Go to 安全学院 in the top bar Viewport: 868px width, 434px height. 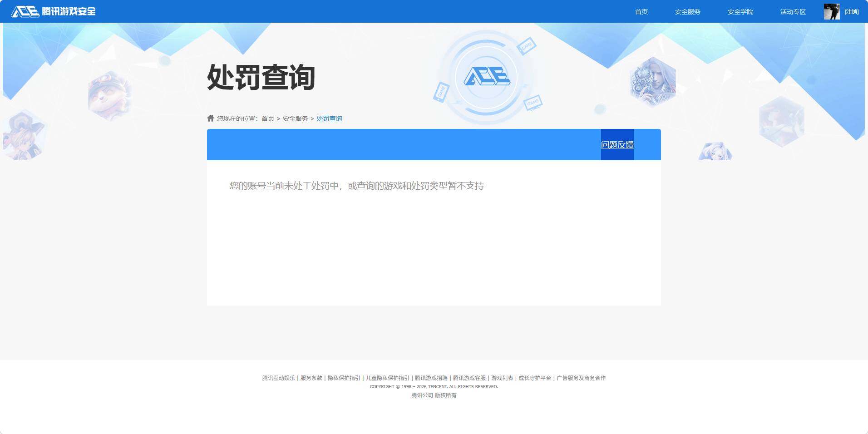point(740,12)
